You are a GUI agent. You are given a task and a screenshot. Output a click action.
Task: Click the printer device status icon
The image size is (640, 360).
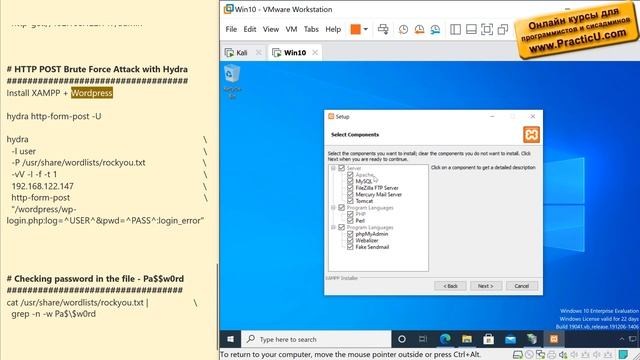pos(552,355)
